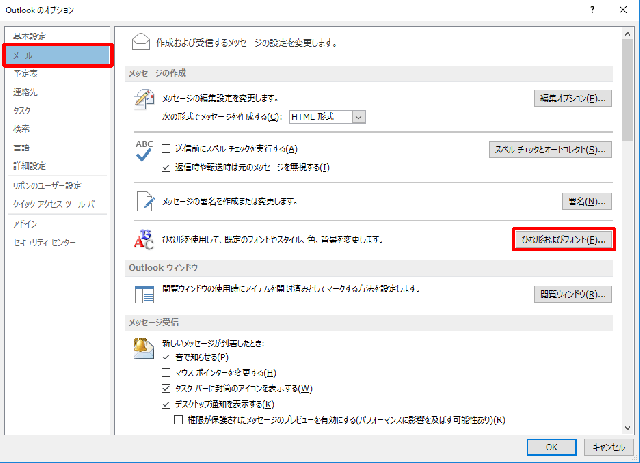Open リボンのユーザー設定 in the left pane
640x463 pixels.
(47, 185)
